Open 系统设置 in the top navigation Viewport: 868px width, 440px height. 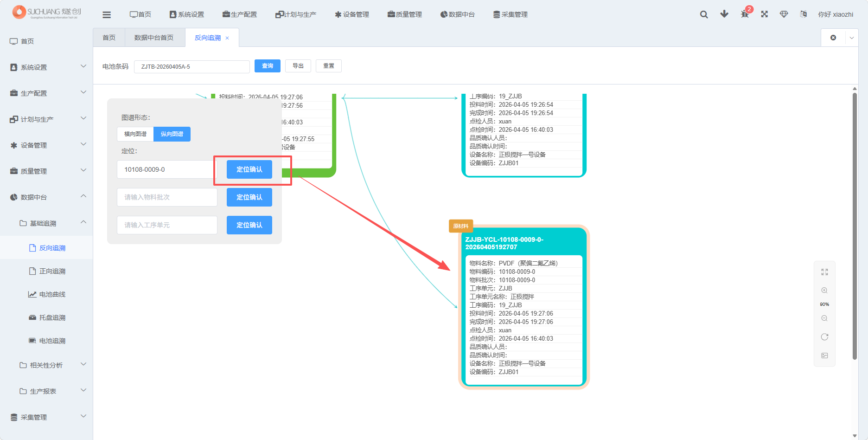click(186, 14)
